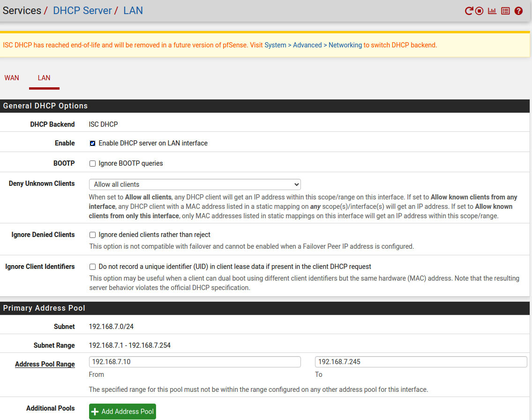This screenshot has height=420, width=532.
Task: Follow System > Advanced > Networking link
Action: click(313, 45)
